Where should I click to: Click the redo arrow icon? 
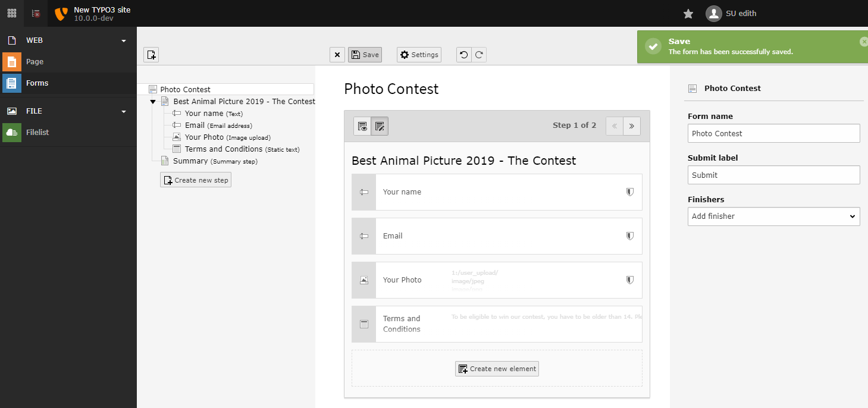tap(478, 55)
